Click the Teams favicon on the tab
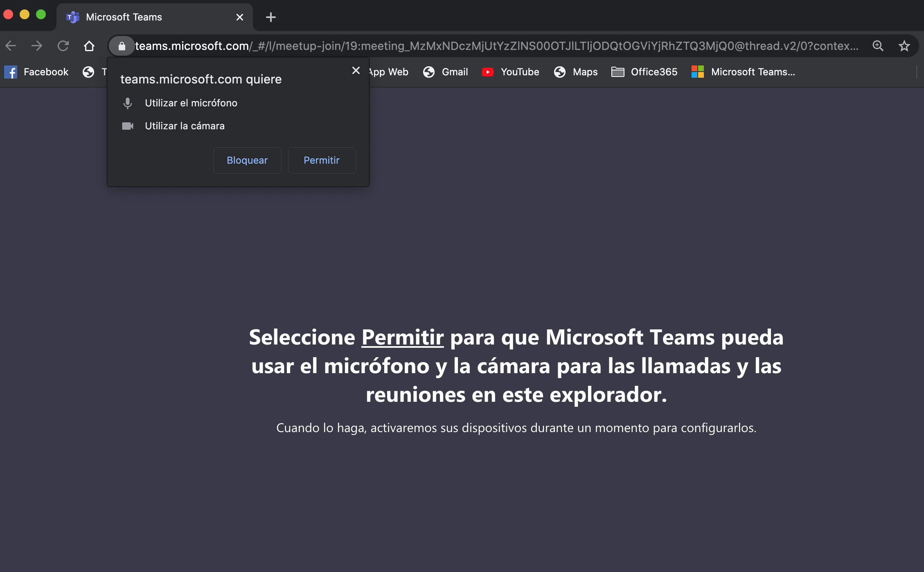Screen dimensions: 924x572 click(x=73, y=17)
